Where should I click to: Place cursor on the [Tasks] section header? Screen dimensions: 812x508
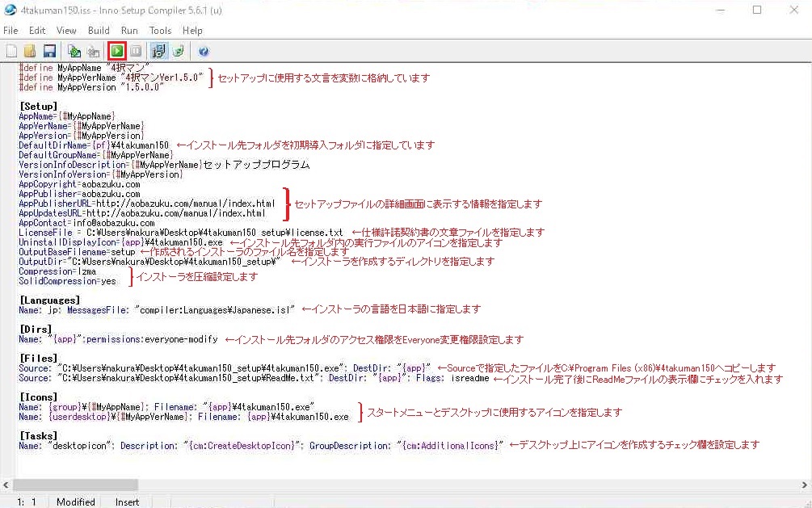point(38,436)
